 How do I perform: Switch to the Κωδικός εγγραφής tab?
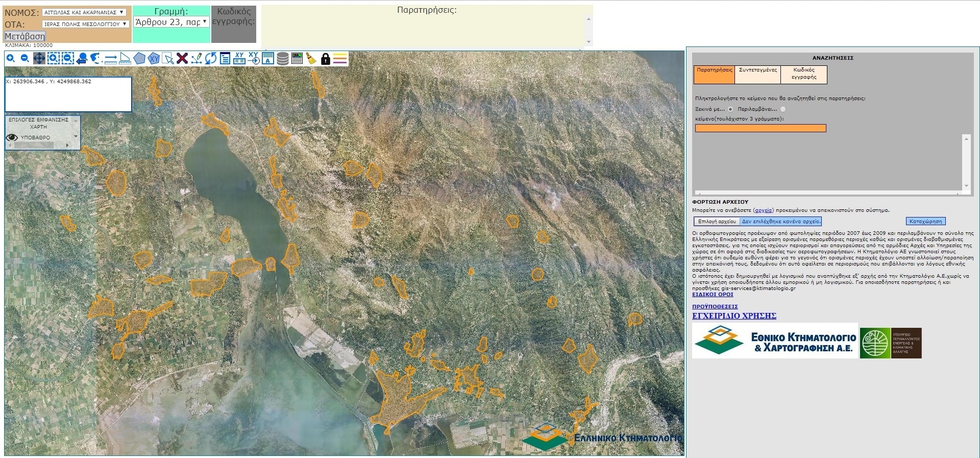coord(803,75)
